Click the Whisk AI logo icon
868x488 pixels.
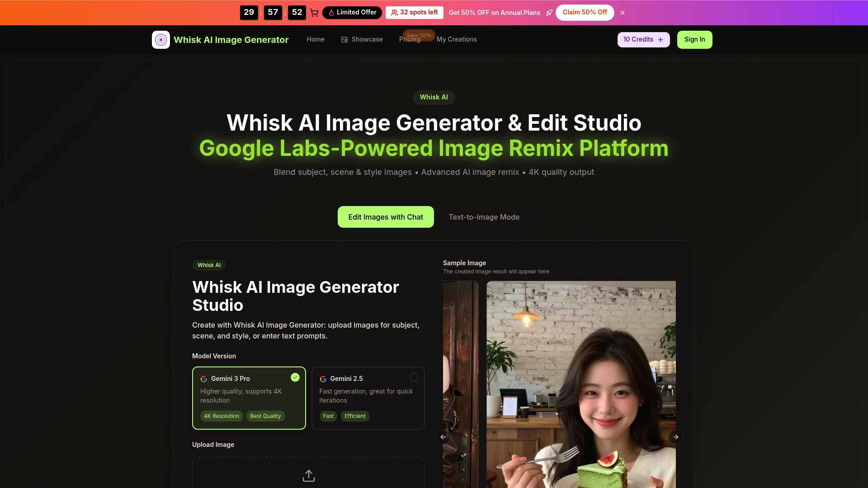(161, 40)
